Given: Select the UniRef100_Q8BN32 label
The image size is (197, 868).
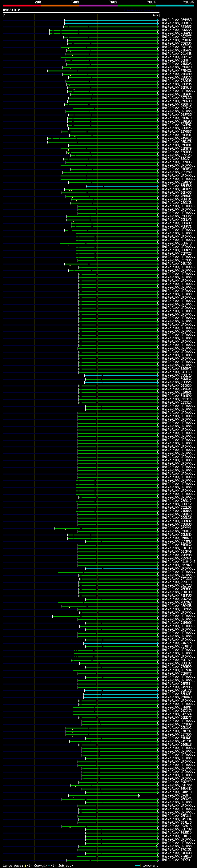Looking at the screenshot, I should click(x=177, y=521).
